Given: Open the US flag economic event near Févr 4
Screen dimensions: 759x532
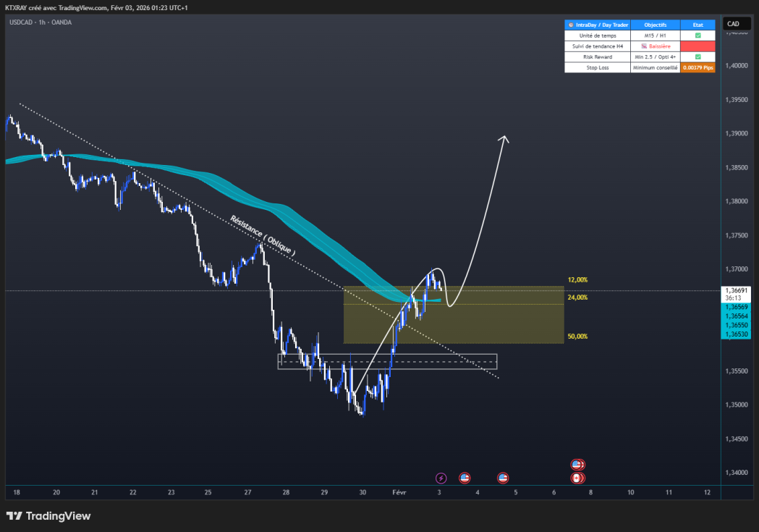Looking at the screenshot, I should pyautogui.click(x=465, y=478).
